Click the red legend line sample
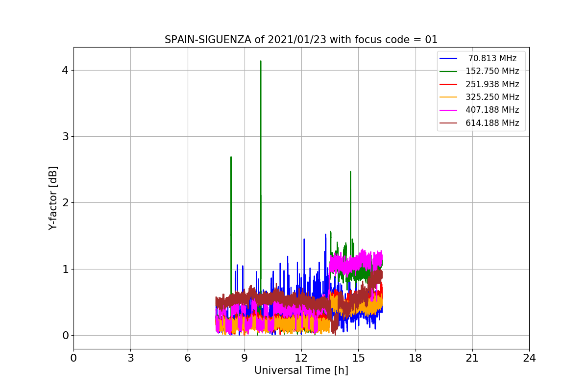Image resolution: width=588 pixels, height=392 pixels. pos(448,84)
